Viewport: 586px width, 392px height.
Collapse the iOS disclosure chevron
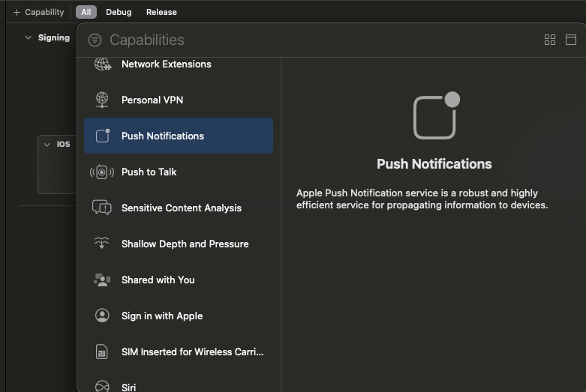47,145
